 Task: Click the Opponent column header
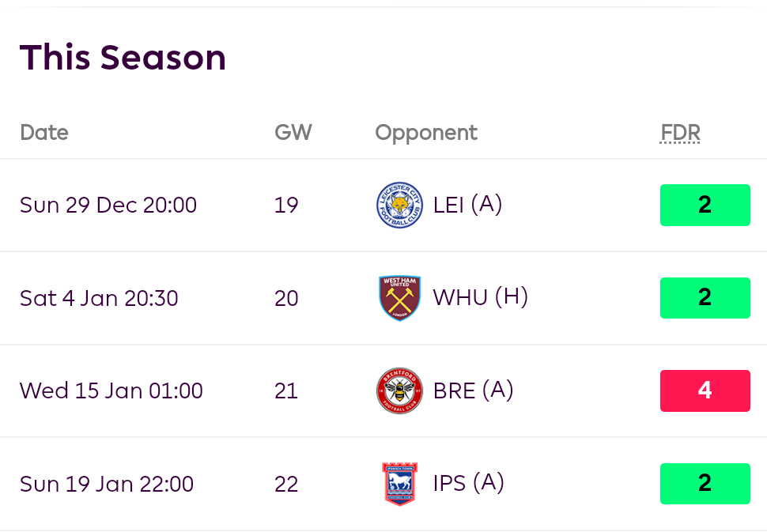426,133
